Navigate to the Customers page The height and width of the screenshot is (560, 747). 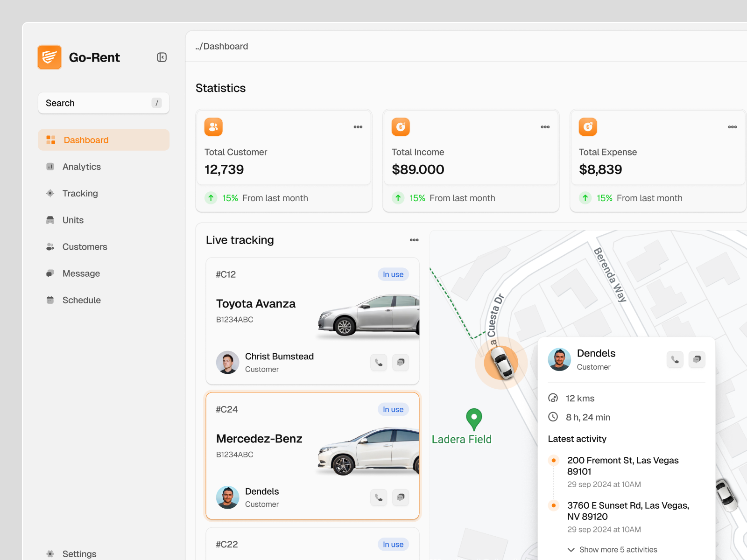(x=85, y=247)
